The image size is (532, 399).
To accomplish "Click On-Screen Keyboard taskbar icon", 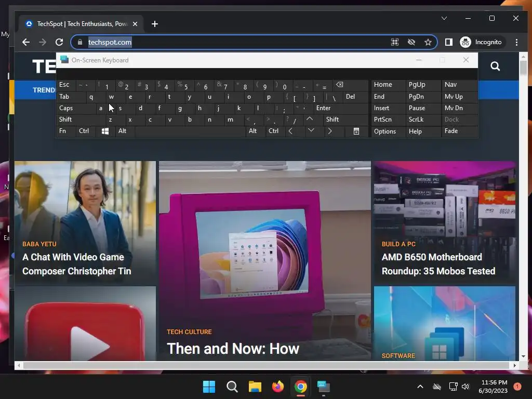I will click(323, 387).
